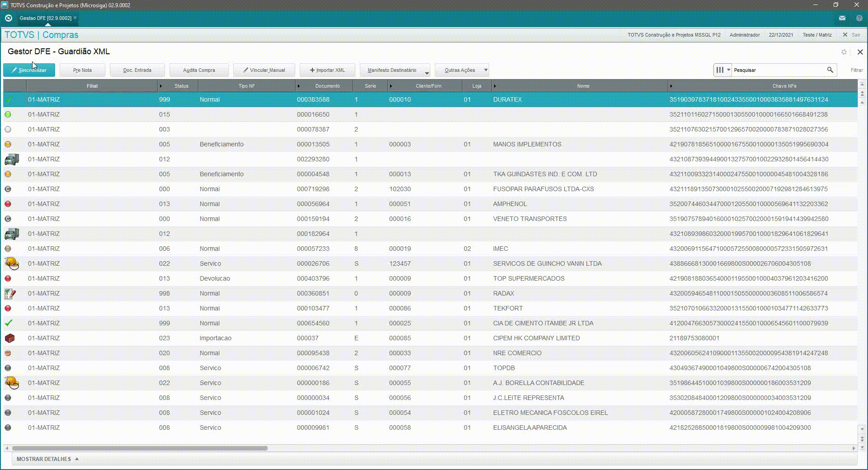Screen dimensions: 868x470
Task: Click the Devolucao type cell
Action: click(x=215, y=278)
